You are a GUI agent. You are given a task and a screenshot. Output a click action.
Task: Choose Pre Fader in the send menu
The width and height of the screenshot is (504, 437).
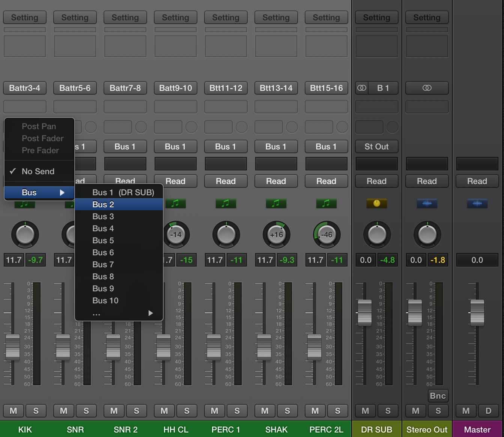pos(40,150)
